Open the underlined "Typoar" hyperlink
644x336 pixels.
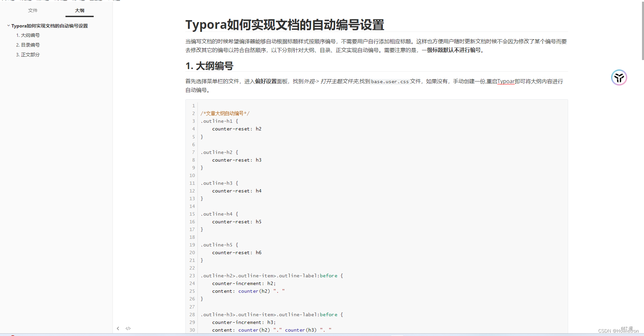506,81
